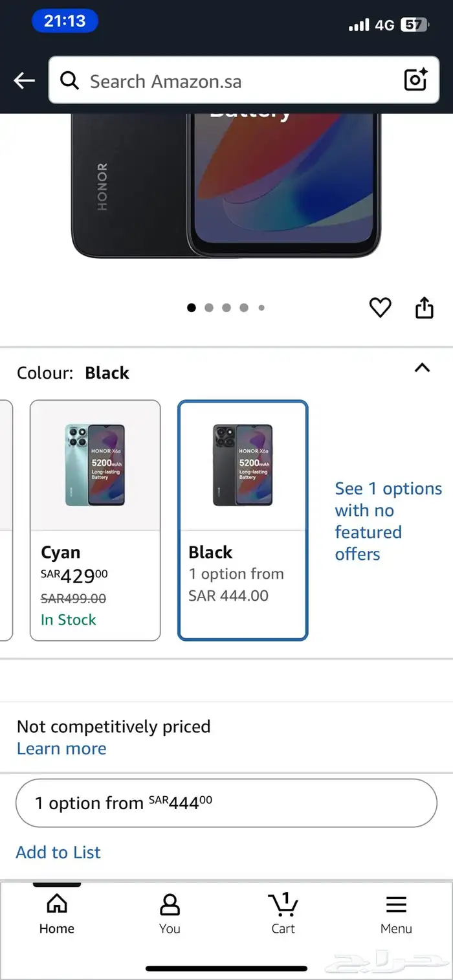Focus the Search Amazon.sa field

(x=244, y=80)
